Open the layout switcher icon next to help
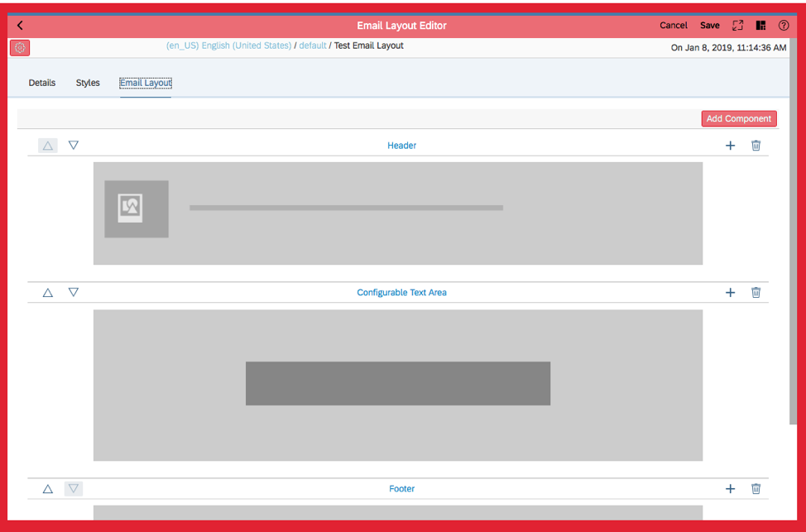Image resolution: width=806 pixels, height=532 pixels. coord(760,26)
